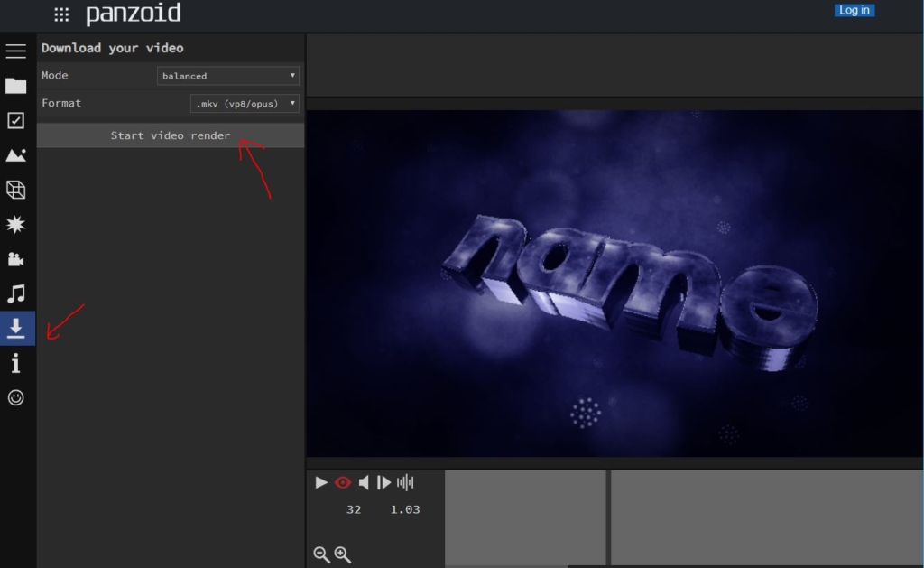
Task: Click the smiley face icon
Action: point(16,397)
